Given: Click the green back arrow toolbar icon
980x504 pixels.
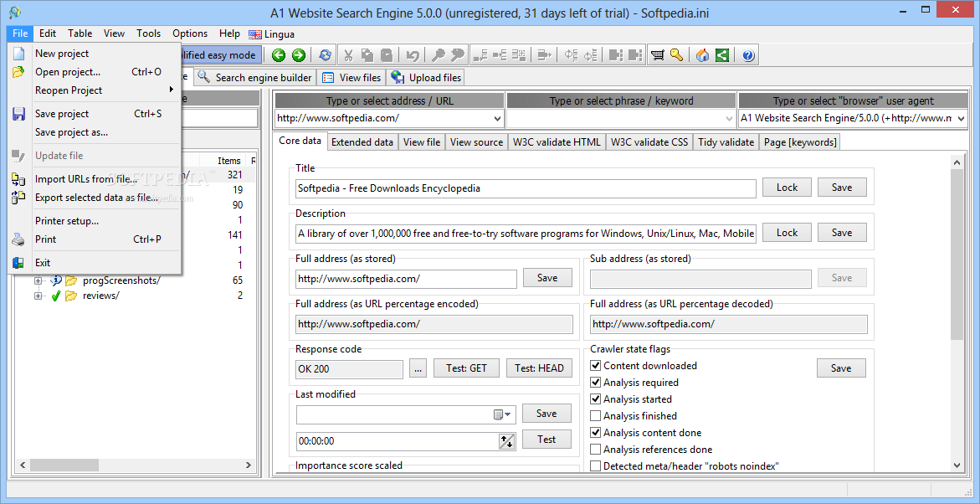Looking at the screenshot, I should (279, 55).
